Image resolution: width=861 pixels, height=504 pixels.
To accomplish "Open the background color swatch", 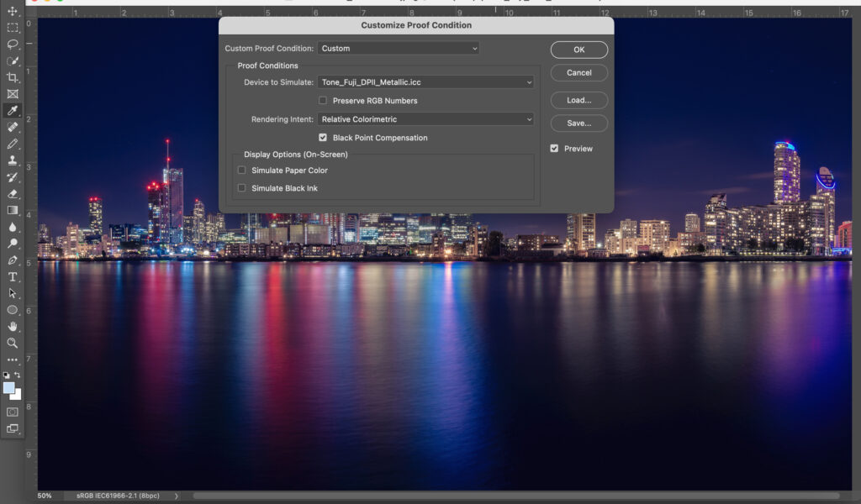I will point(18,396).
